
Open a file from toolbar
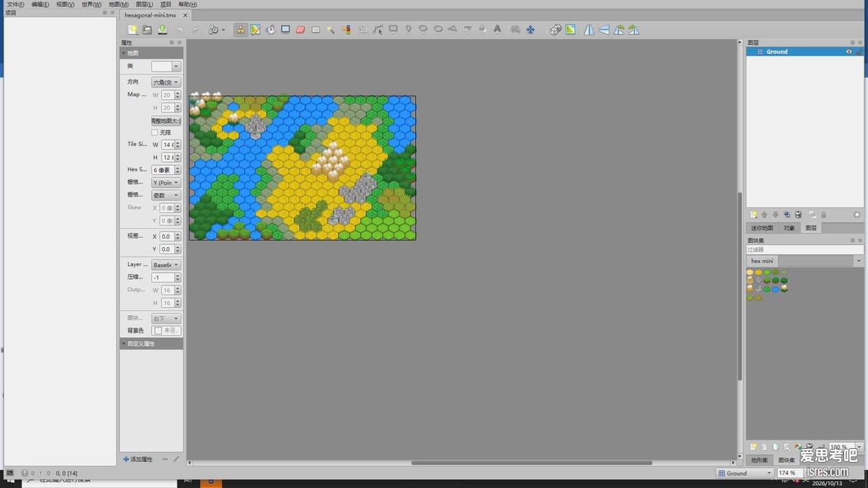click(x=147, y=30)
